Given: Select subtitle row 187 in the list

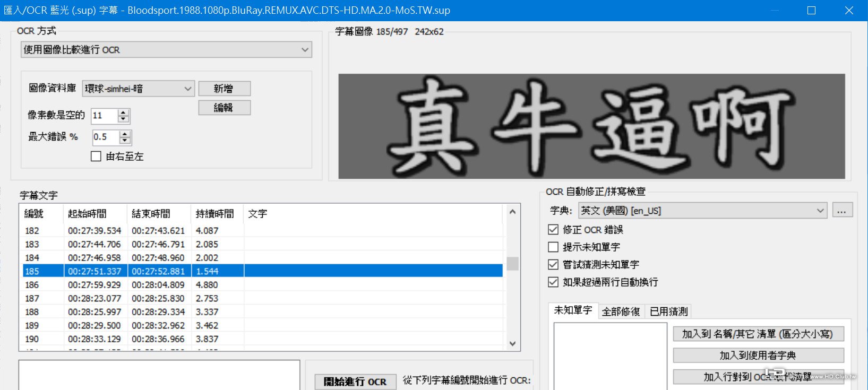Looking at the screenshot, I should point(263,299).
